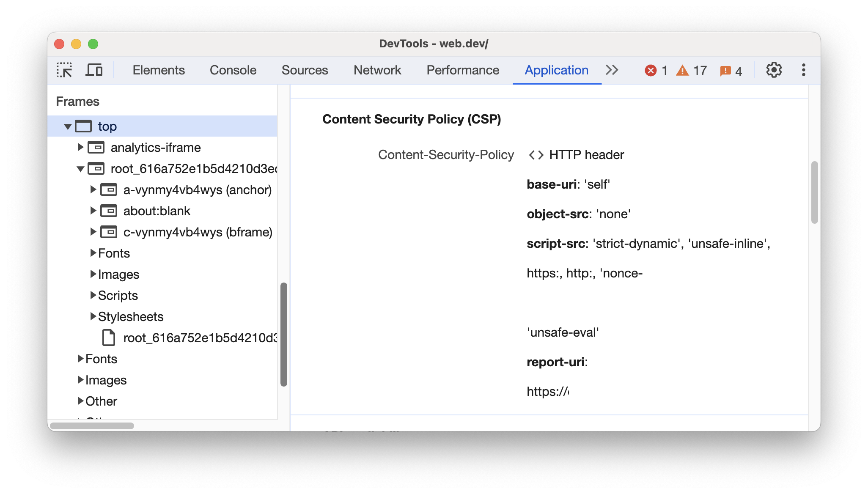Screen dimensions: 868x494
Task: Switch to the Network tab
Action: tap(379, 69)
